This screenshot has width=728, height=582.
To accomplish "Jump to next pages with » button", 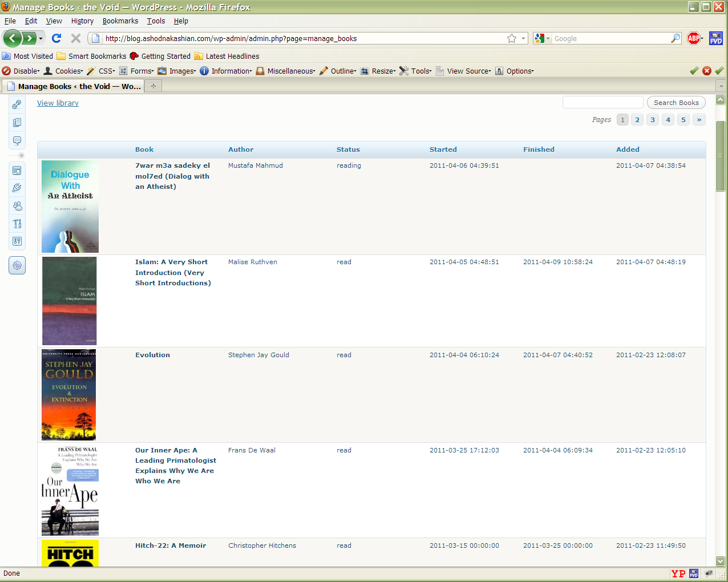I will click(x=699, y=120).
